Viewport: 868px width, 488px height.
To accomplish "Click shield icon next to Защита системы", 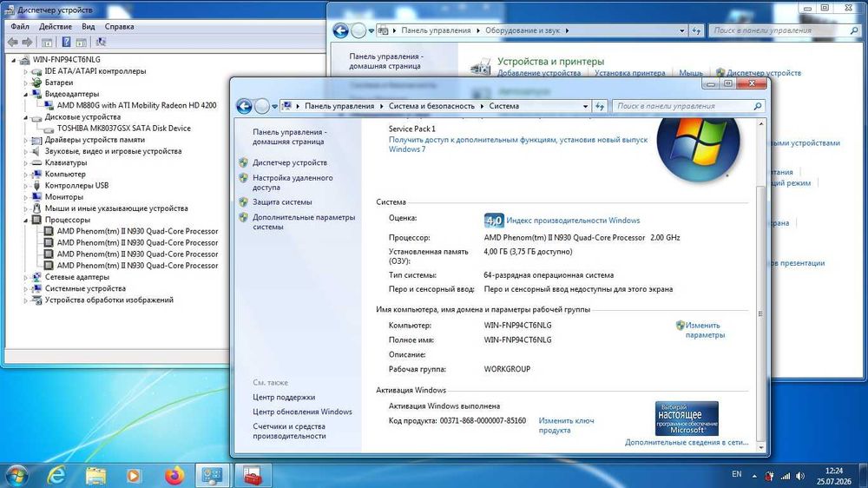I will [244, 202].
